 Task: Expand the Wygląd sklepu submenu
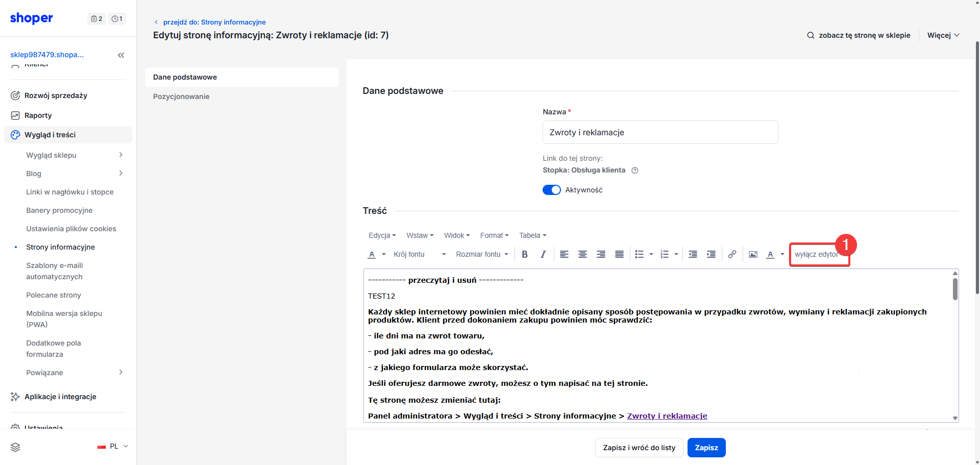click(121, 155)
